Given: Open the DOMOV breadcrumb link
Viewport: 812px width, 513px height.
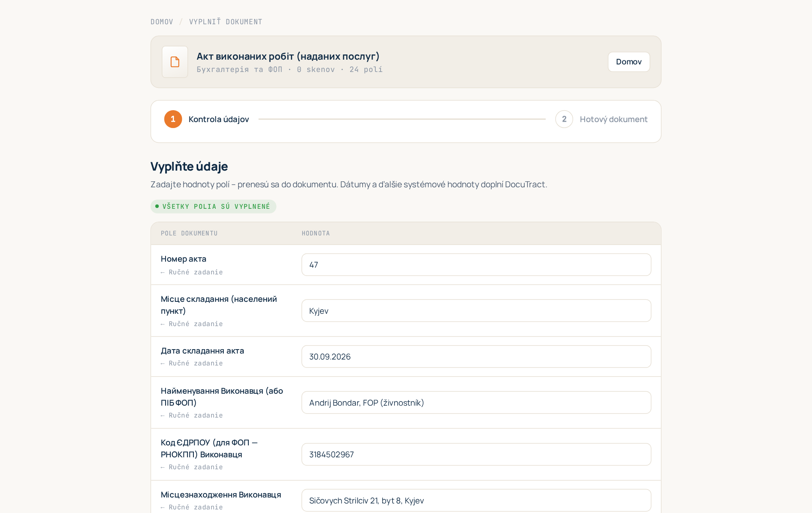Looking at the screenshot, I should coord(162,22).
